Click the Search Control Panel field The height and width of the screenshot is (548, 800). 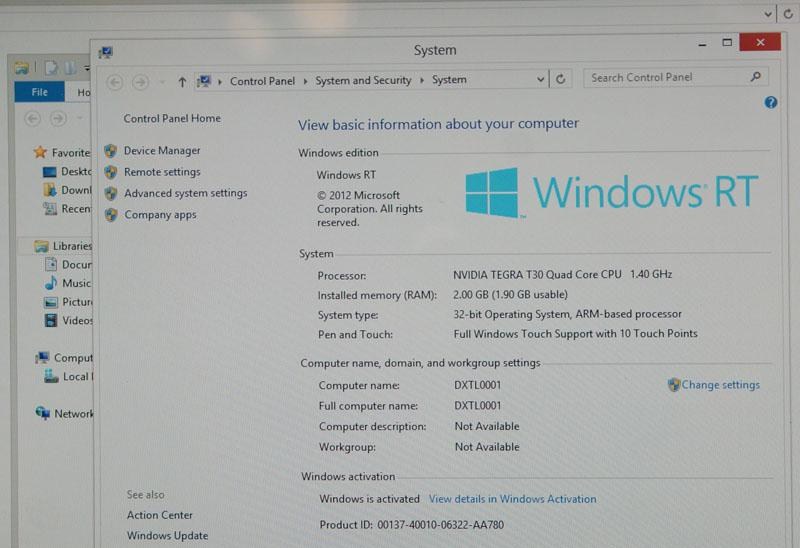[x=665, y=77]
